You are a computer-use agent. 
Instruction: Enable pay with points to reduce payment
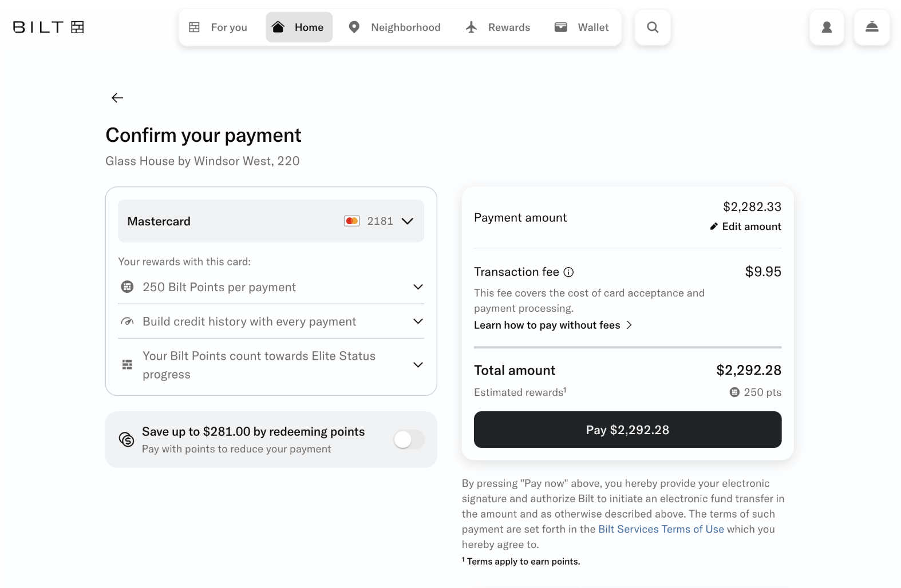tap(409, 439)
